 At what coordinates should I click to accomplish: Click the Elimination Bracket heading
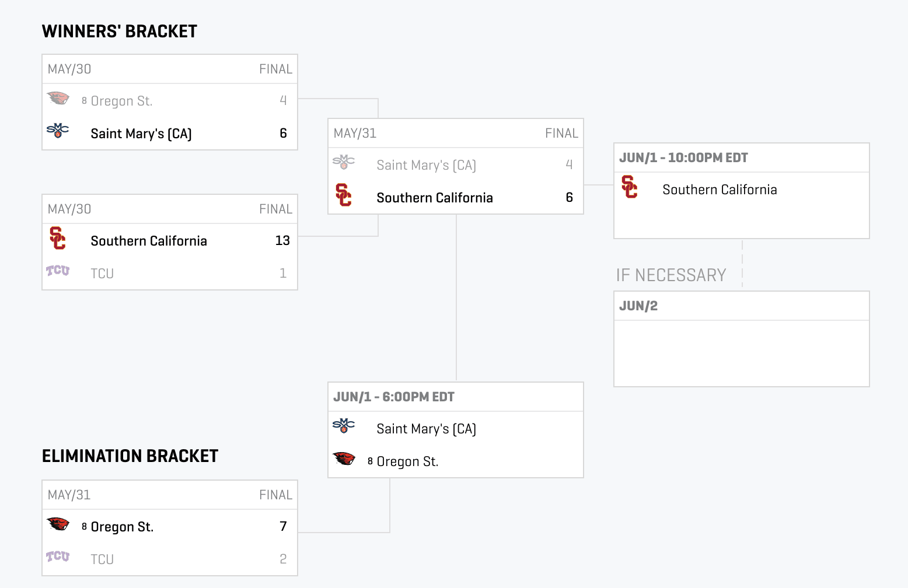click(x=130, y=456)
